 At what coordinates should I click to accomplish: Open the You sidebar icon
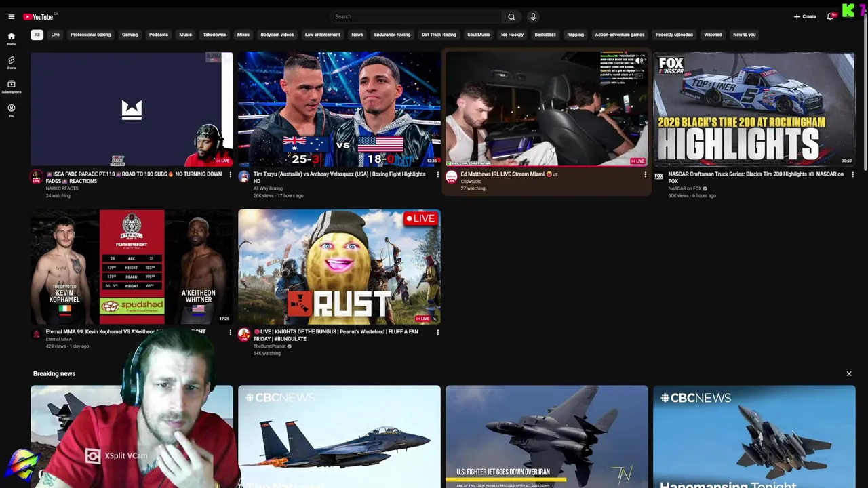(x=11, y=111)
